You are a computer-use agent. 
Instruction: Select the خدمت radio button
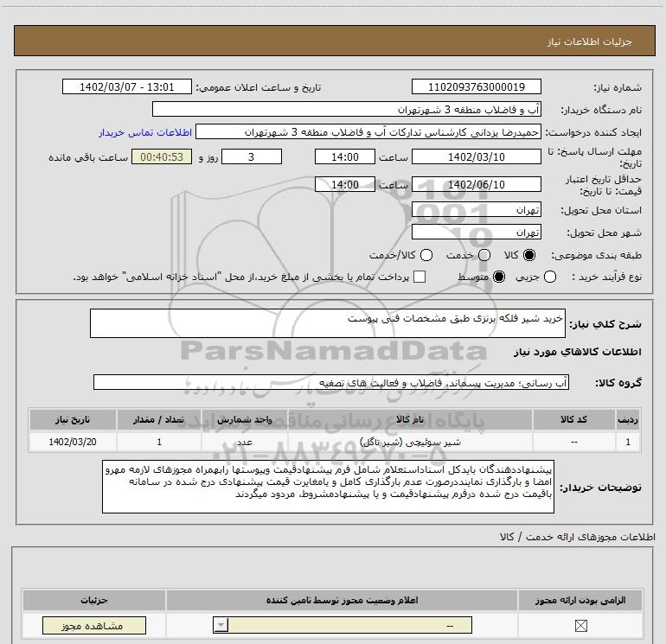point(484,255)
